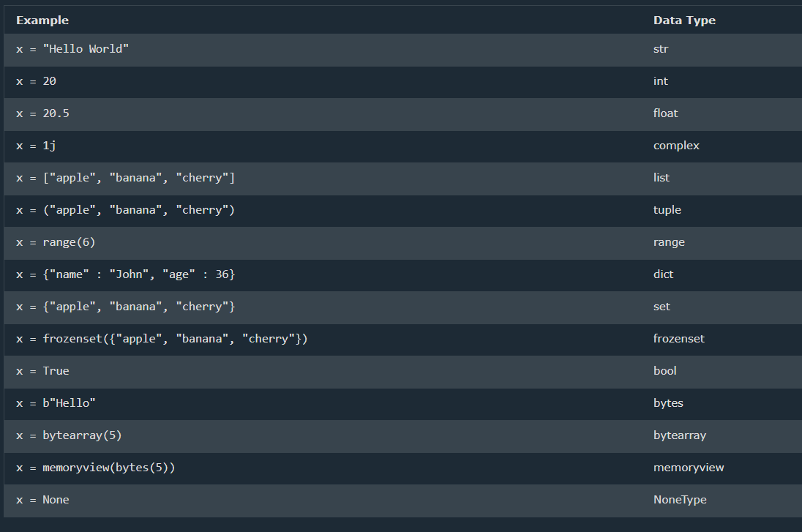The height and width of the screenshot is (532, 802).
Task: Click the "bytearray" data type cell
Action: coord(680,435)
